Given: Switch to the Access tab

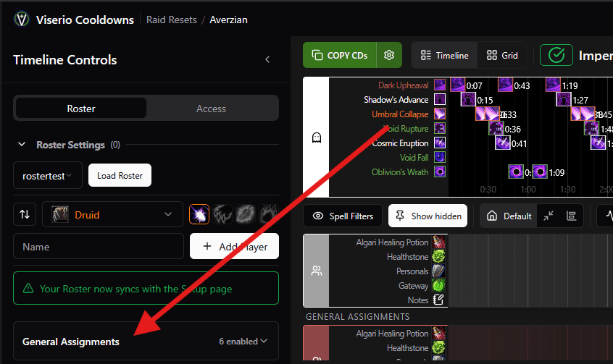Looking at the screenshot, I should click(x=211, y=109).
